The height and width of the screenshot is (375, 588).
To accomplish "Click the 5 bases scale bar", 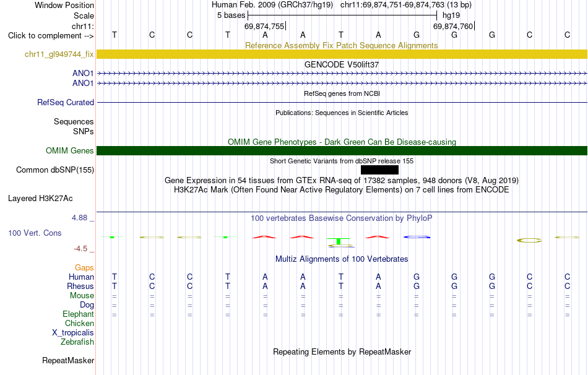I will pyautogui.click(x=342, y=15).
